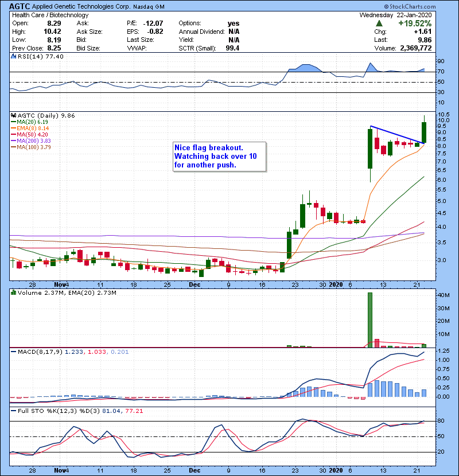Click the MACD histogram value 0.201

coord(120,352)
